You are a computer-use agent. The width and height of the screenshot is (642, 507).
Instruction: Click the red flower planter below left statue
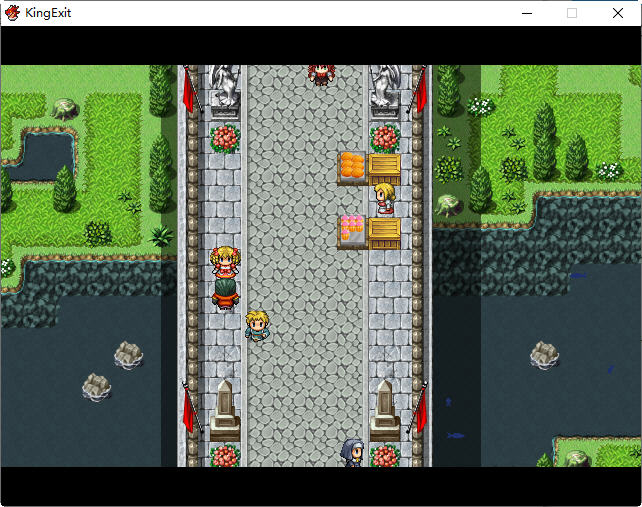tap(224, 138)
